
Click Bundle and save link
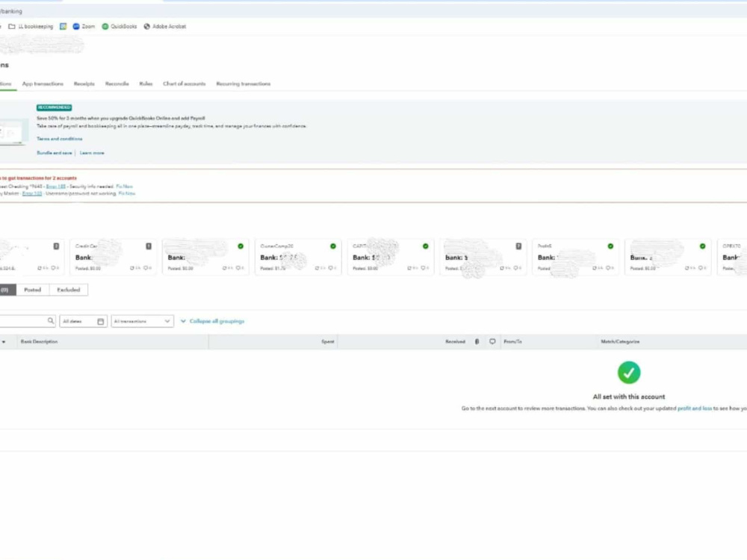(x=55, y=153)
